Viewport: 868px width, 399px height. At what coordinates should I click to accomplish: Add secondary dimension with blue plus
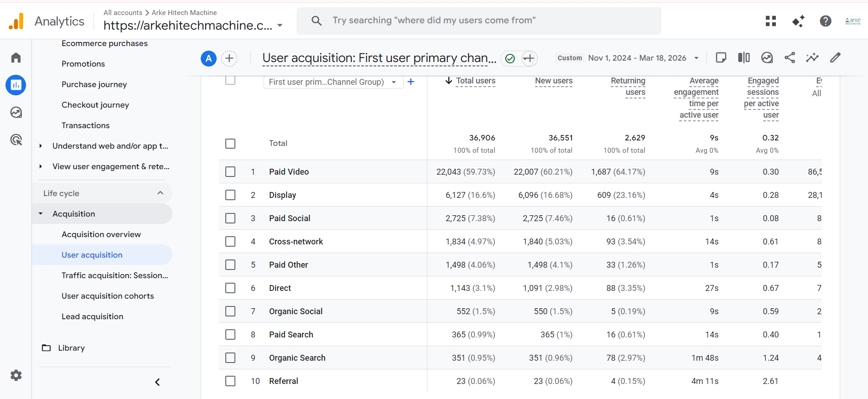point(411,82)
